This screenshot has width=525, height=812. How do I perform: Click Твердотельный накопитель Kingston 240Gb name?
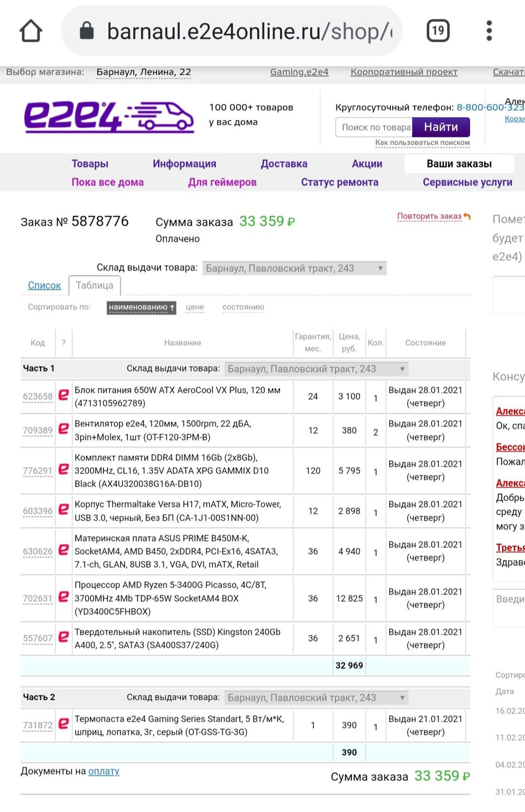177,638
